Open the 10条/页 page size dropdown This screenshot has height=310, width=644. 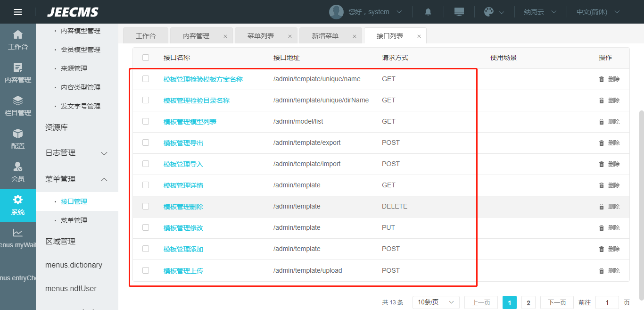point(436,302)
